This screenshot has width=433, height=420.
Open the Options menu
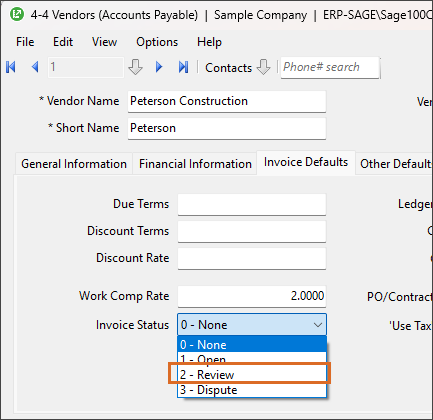pyautogui.click(x=157, y=42)
